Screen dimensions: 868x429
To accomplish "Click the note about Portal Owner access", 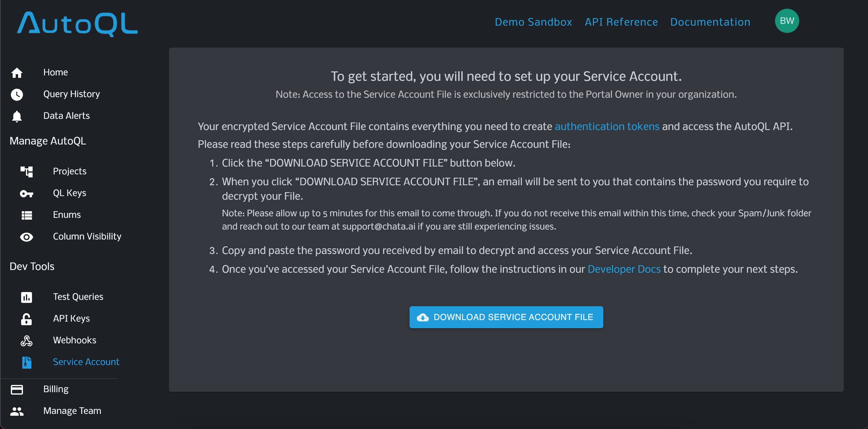I will (x=506, y=94).
